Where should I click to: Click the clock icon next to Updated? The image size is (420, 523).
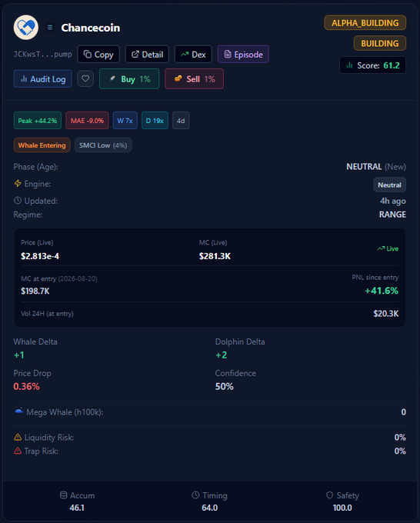(x=18, y=201)
